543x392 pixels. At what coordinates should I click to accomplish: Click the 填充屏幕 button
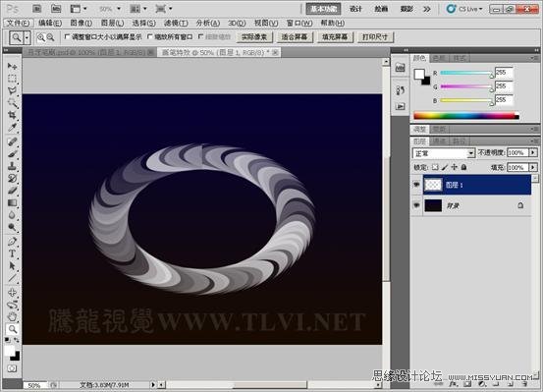pos(335,37)
